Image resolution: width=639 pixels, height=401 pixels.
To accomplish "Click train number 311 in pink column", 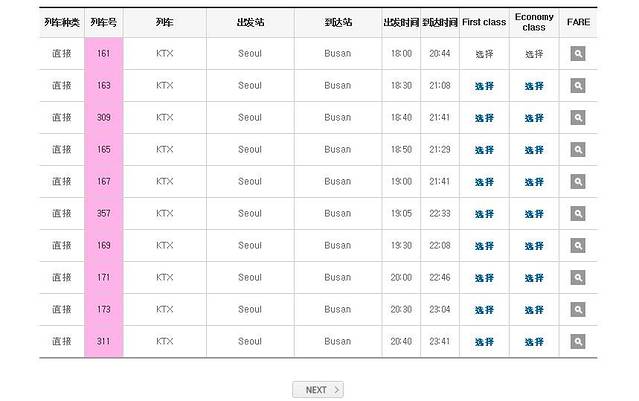I will 104,342.
